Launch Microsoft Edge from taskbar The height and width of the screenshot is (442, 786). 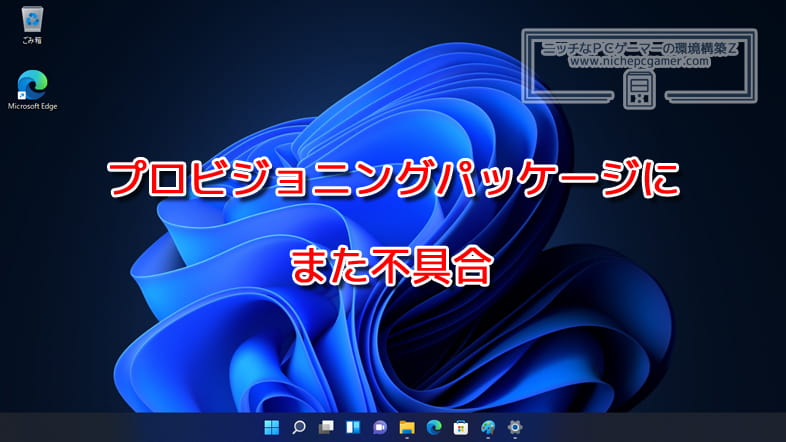tap(434, 427)
